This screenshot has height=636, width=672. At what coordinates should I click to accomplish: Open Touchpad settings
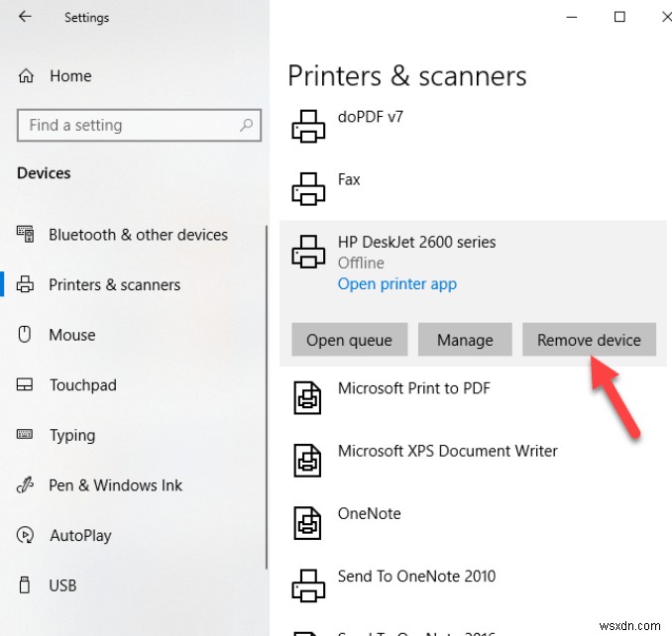(x=82, y=385)
